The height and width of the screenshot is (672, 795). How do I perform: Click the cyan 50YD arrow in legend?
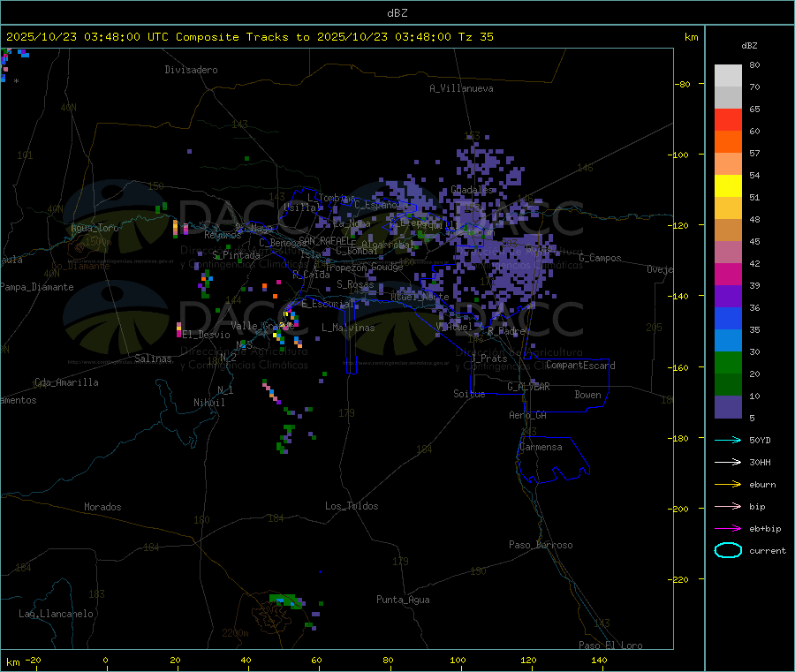(x=728, y=440)
